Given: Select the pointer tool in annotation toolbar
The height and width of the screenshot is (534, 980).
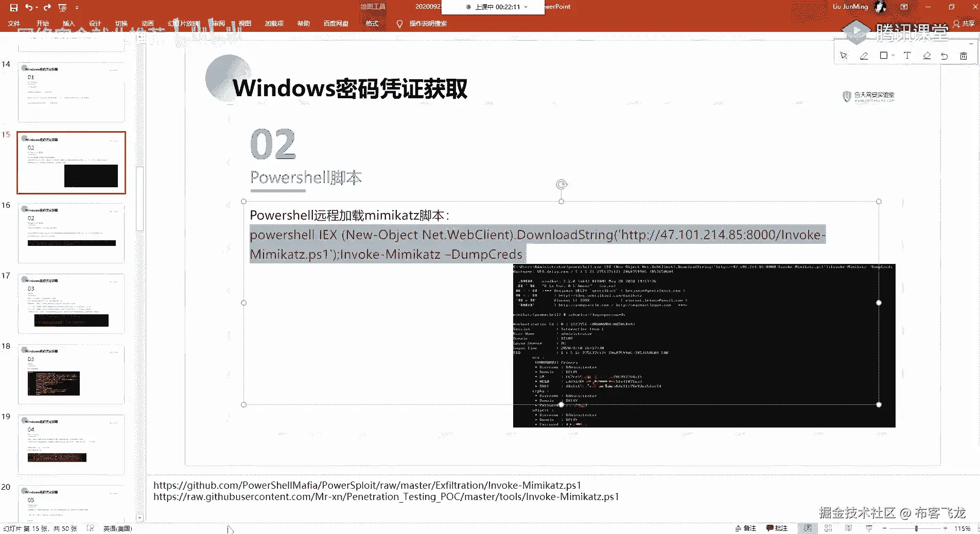Looking at the screenshot, I should (844, 56).
